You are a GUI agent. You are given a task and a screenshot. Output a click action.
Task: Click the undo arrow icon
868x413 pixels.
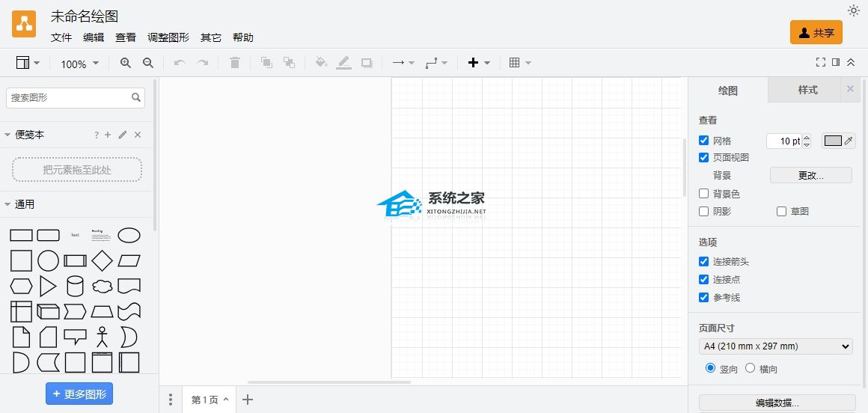pyautogui.click(x=179, y=64)
